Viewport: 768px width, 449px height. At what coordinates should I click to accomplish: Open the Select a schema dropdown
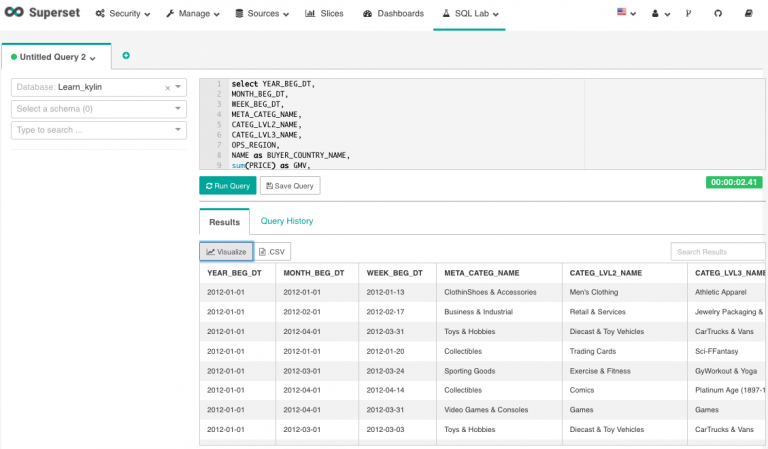(x=98, y=108)
